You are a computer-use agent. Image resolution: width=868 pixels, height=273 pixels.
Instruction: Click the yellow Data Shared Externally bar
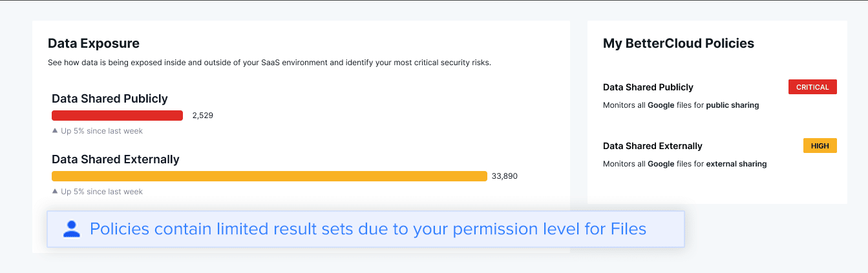(x=269, y=176)
